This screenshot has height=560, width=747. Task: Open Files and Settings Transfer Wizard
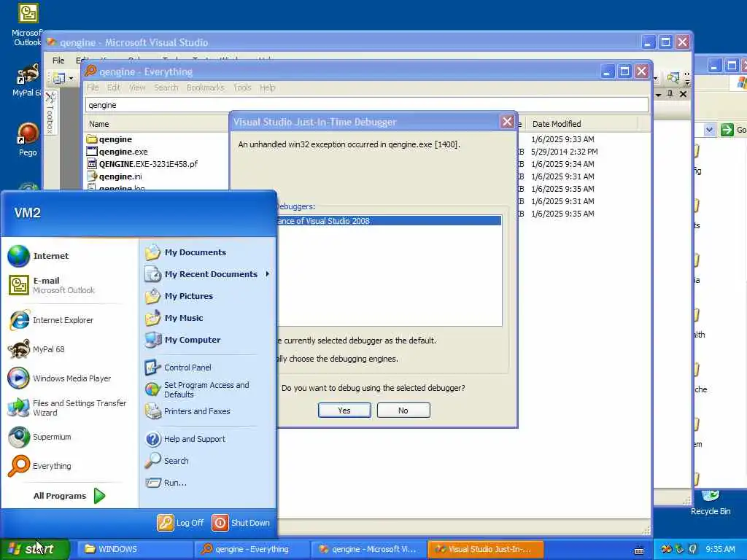coord(67,408)
